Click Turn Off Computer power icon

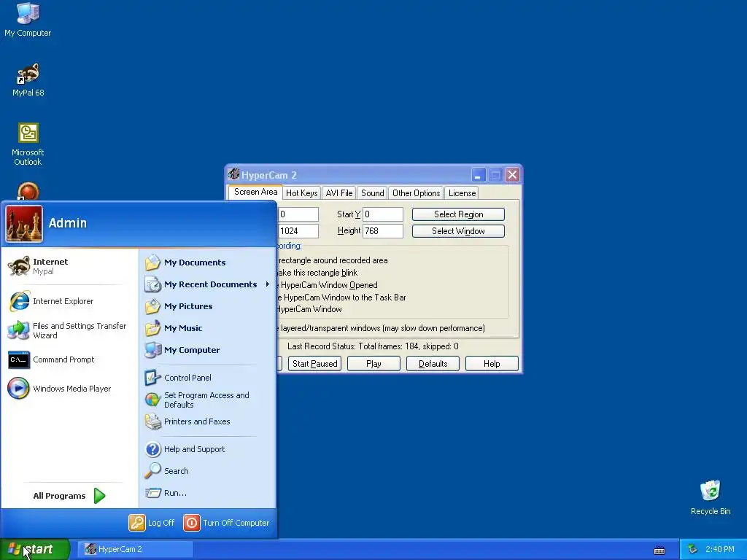(x=192, y=522)
